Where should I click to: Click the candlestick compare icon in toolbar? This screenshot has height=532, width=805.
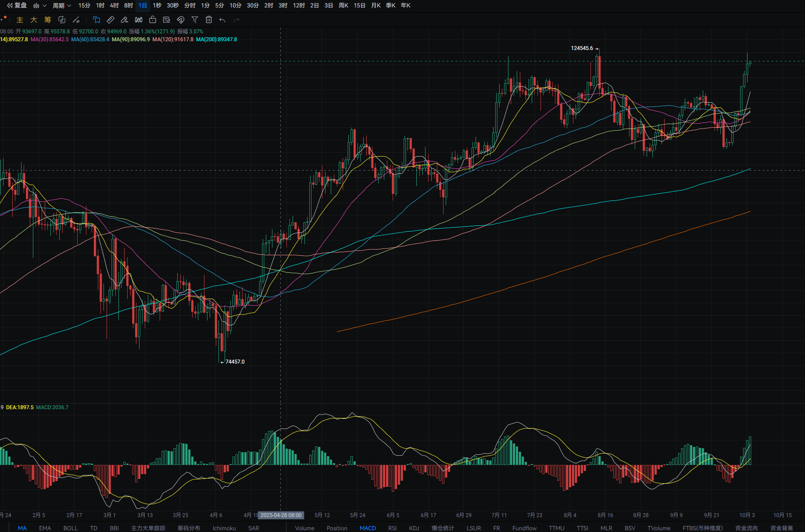139,20
